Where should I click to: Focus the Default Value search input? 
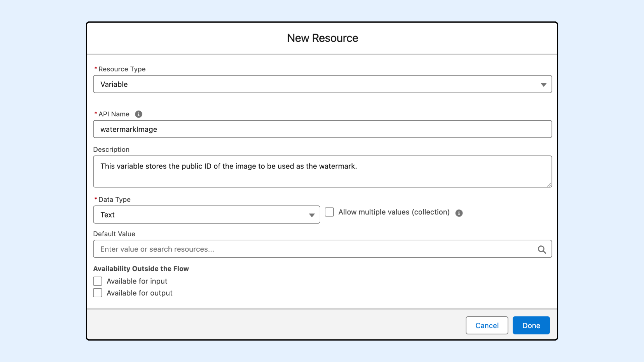(x=315, y=249)
